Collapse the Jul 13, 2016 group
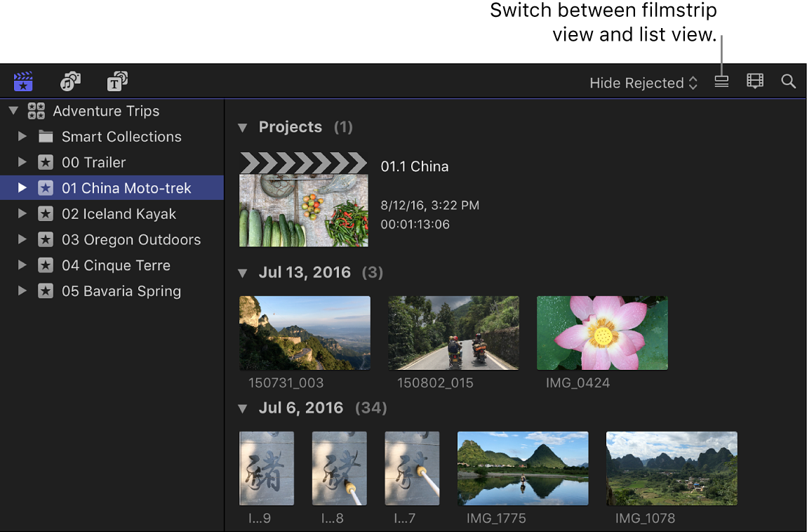Viewport: 807px width, 532px height. [242, 272]
